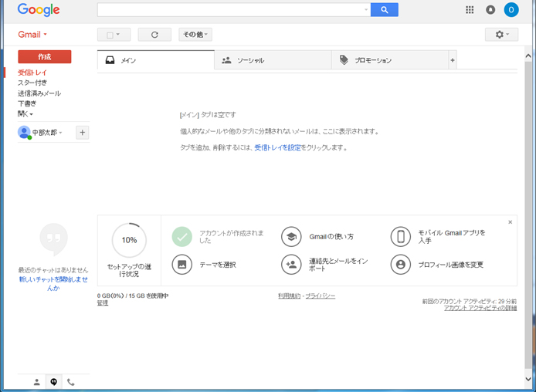Image resolution: width=536 pixels, height=392 pixels.
Task: Open アカウント アクティビティの詳細 link
Action: pyautogui.click(x=480, y=308)
